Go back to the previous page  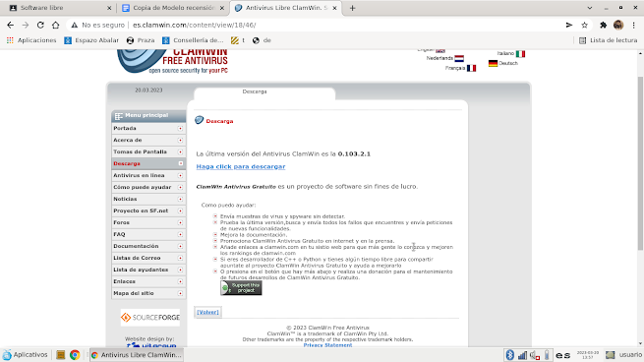10,25
